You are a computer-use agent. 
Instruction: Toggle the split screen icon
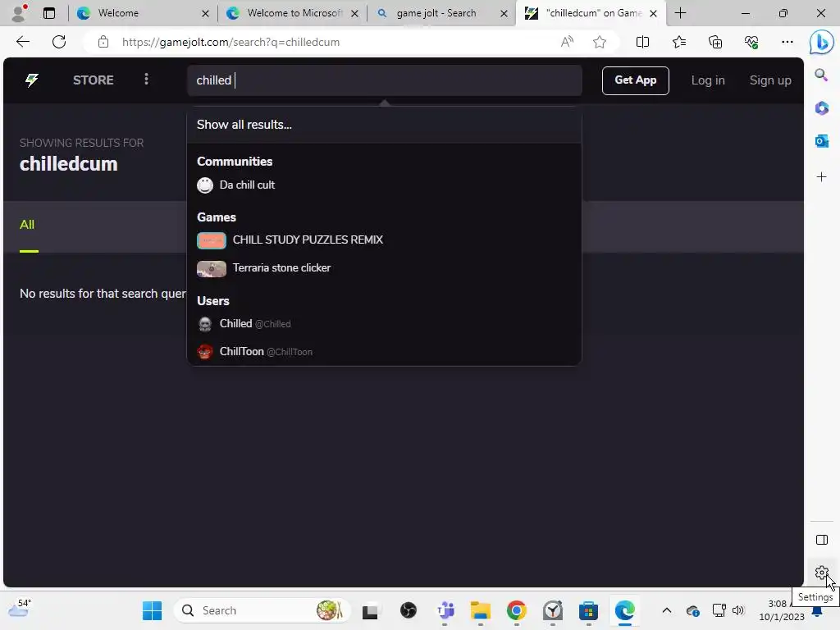[x=642, y=42]
